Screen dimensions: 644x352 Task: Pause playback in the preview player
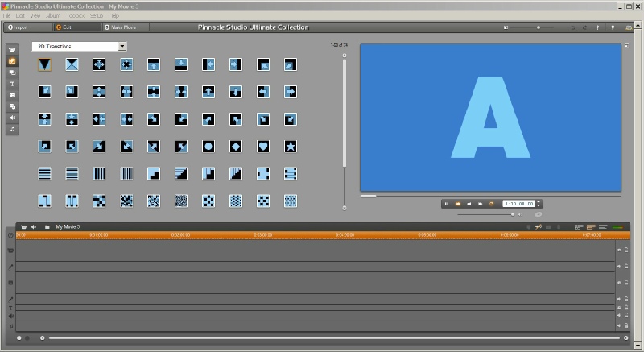point(446,204)
